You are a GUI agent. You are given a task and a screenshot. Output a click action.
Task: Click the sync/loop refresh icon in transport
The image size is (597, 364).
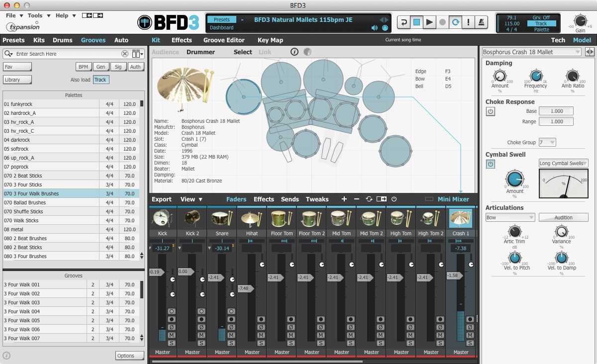point(456,22)
